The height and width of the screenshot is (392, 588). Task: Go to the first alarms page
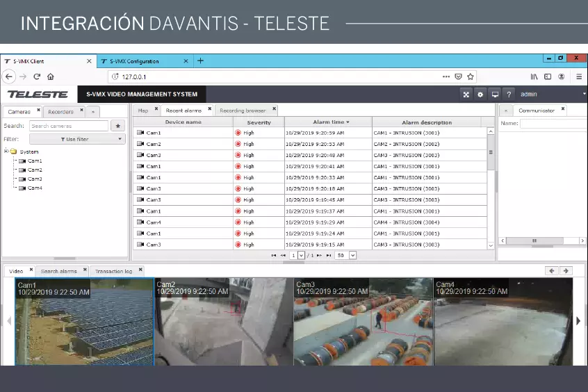pos(274,256)
